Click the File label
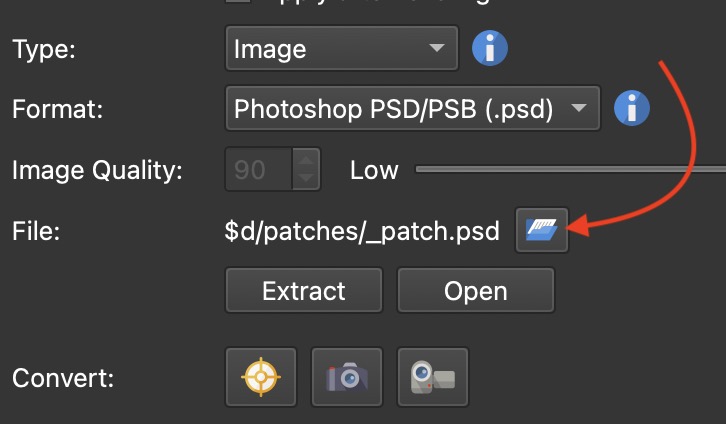This screenshot has height=424, width=726. (x=37, y=232)
